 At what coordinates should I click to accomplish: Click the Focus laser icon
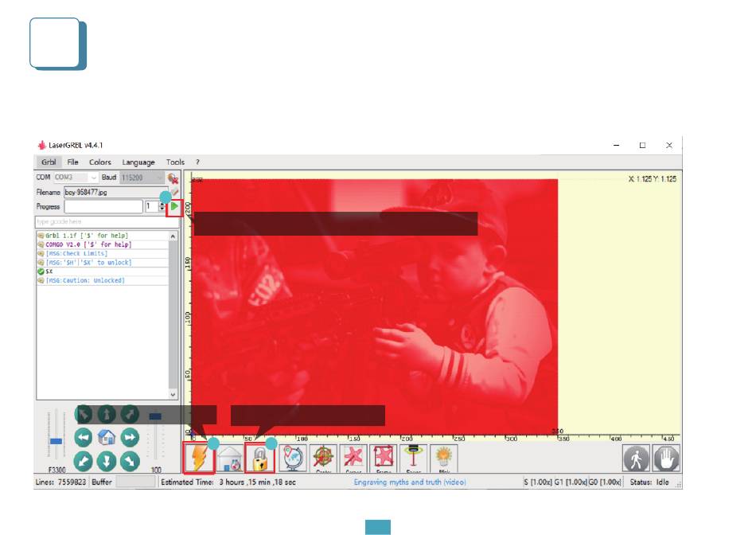coord(413,459)
